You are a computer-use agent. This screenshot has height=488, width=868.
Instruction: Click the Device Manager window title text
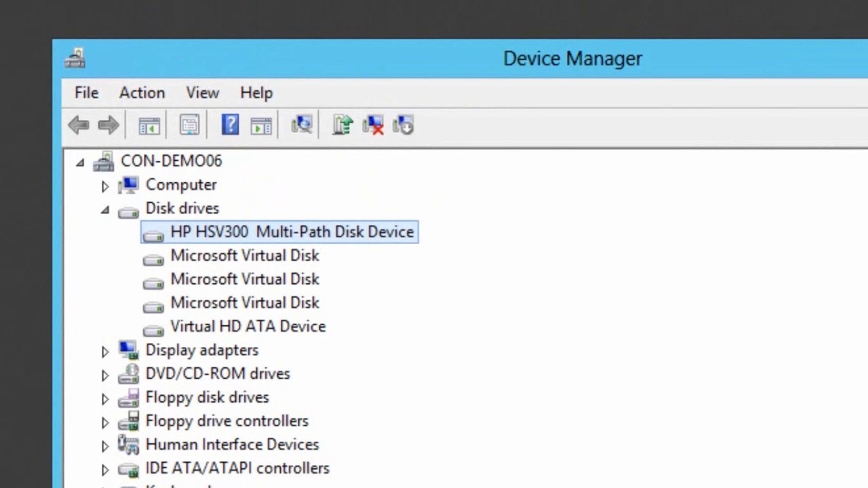pyautogui.click(x=572, y=59)
